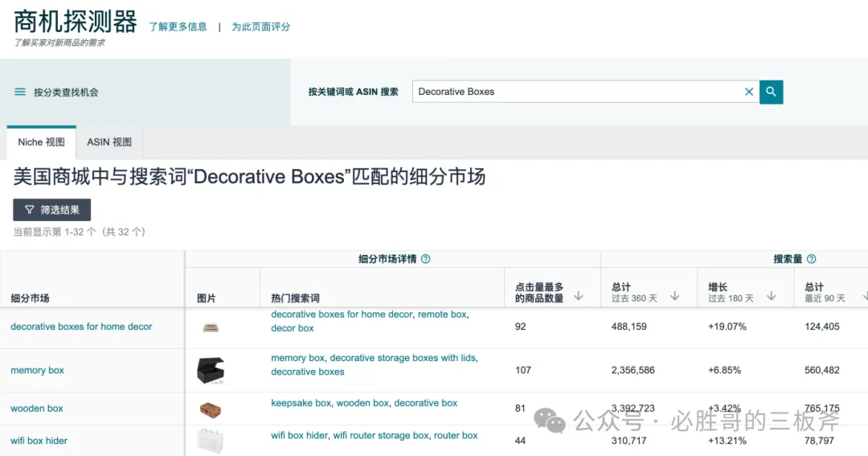This screenshot has height=456, width=868.
Task: Click the help icon beside 搜索量
Action: 811,259
